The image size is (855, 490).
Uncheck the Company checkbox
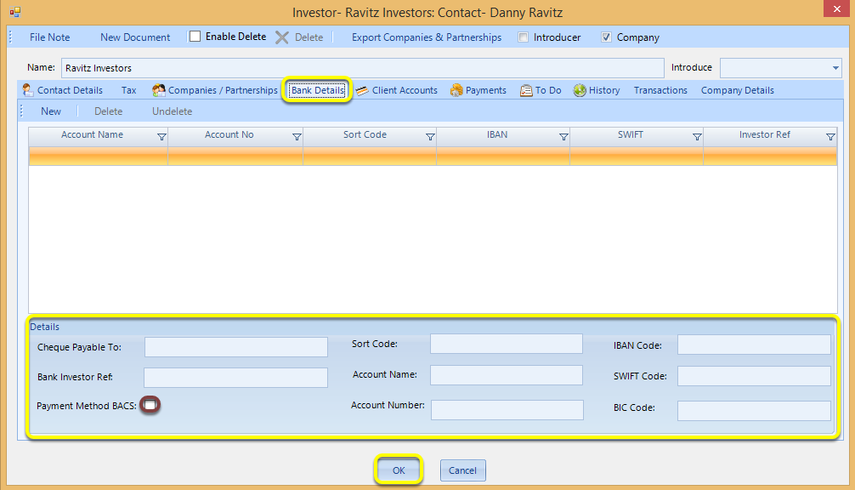pyautogui.click(x=606, y=37)
